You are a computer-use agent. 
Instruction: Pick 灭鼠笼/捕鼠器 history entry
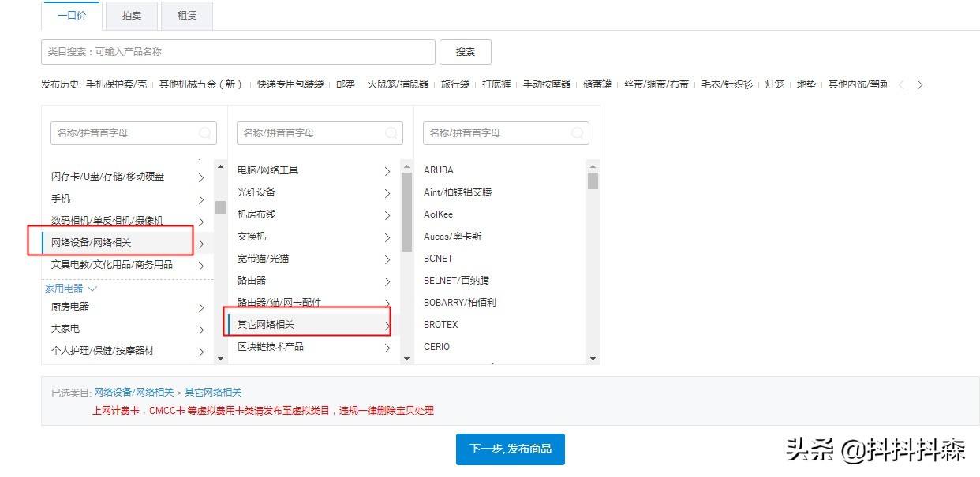pos(398,84)
